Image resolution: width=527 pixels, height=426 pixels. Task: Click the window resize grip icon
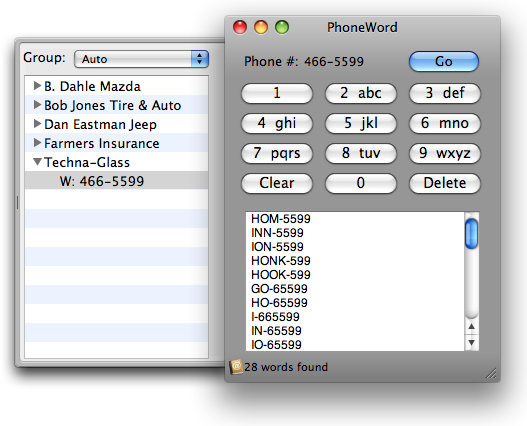[x=491, y=373]
